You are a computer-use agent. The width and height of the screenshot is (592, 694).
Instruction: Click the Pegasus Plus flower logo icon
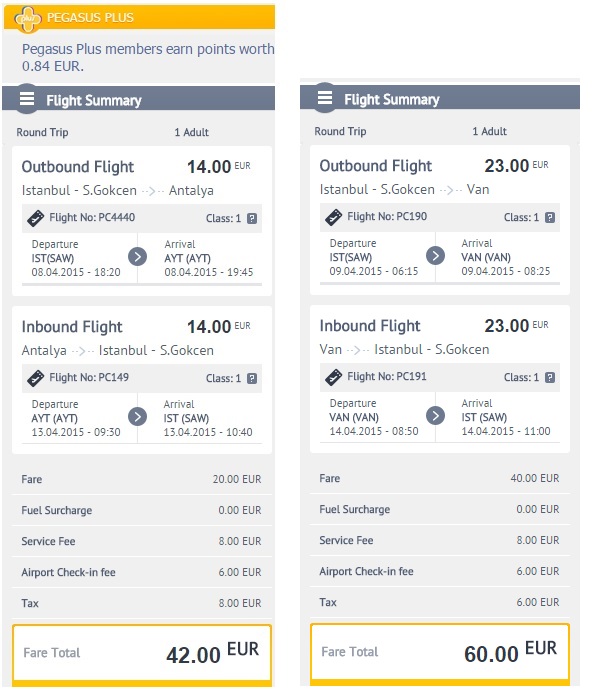pos(28,19)
